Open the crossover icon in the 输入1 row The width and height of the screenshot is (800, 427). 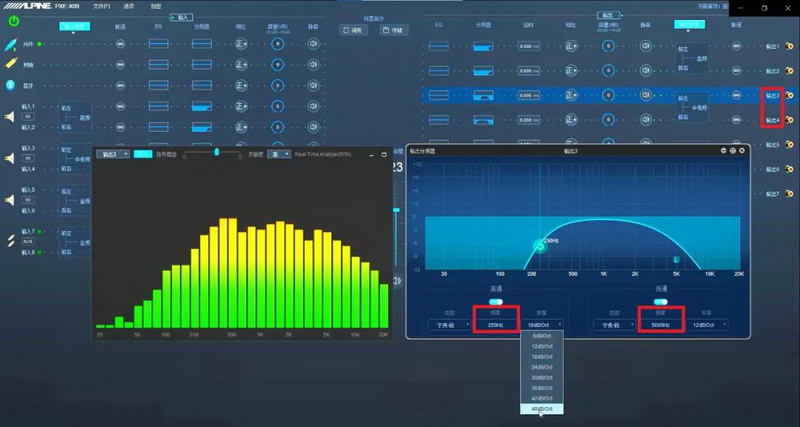click(202, 106)
